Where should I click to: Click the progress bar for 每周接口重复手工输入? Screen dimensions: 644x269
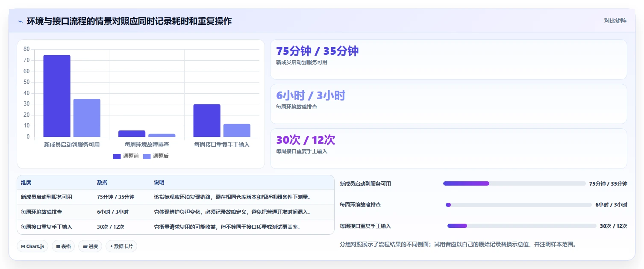[x=522, y=226]
